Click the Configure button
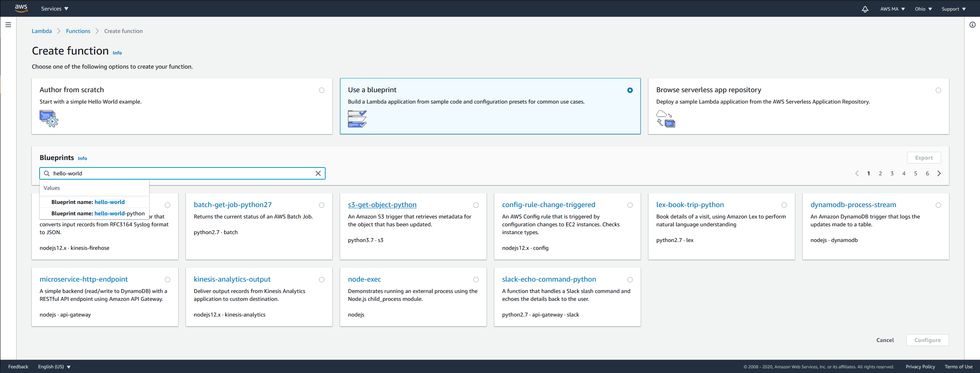Screen dimensions: 980x373 tap(927, 340)
